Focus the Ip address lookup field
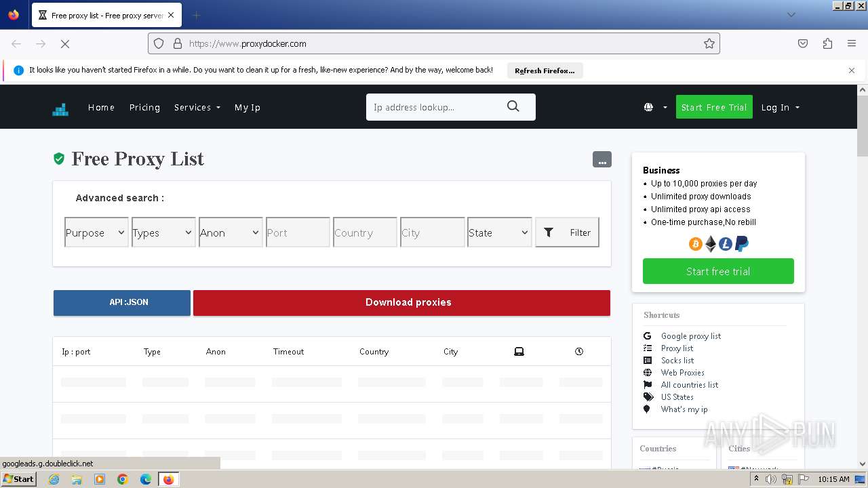Screen dimensions: 868x488 tap(433, 107)
